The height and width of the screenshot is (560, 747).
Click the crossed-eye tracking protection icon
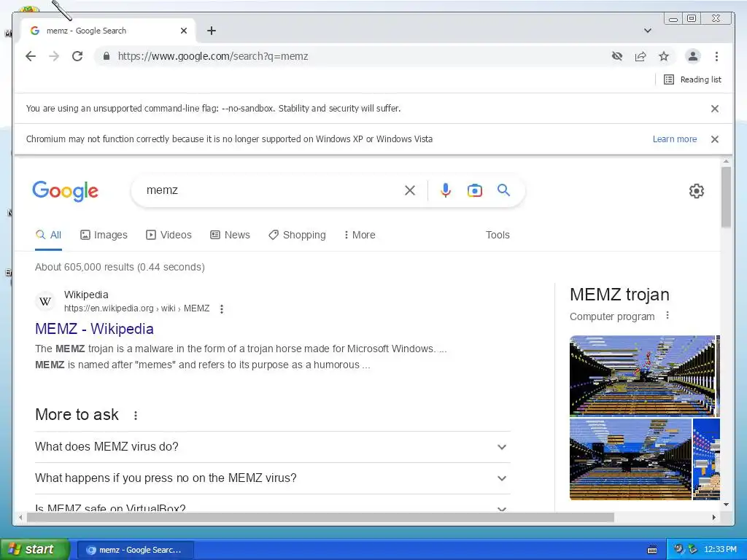click(x=617, y=56)
